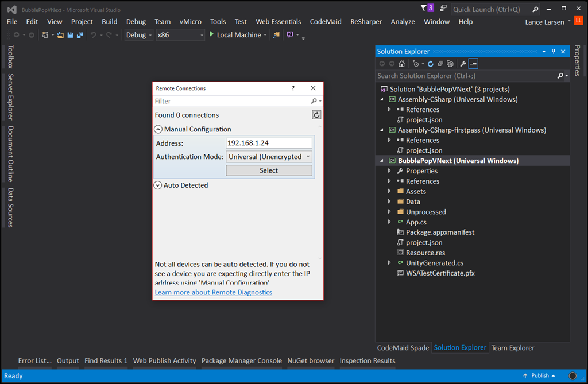Click the green Start debugging play icon

[x=211, y=34]
